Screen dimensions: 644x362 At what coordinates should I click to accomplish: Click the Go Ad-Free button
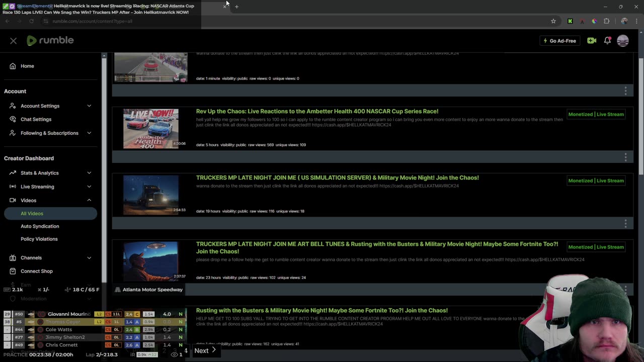559,41
